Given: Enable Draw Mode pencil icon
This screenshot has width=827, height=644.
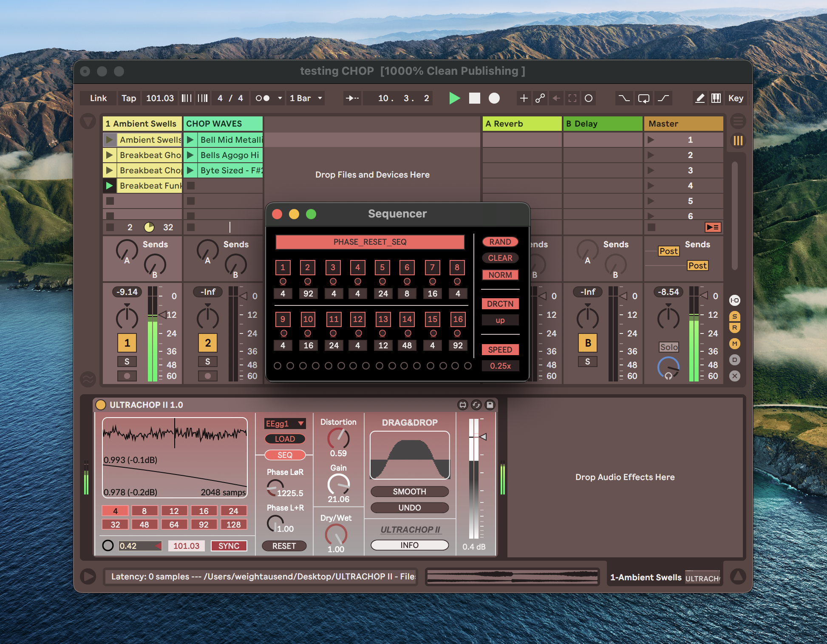Looking at the screenshot, I should 700,98.
